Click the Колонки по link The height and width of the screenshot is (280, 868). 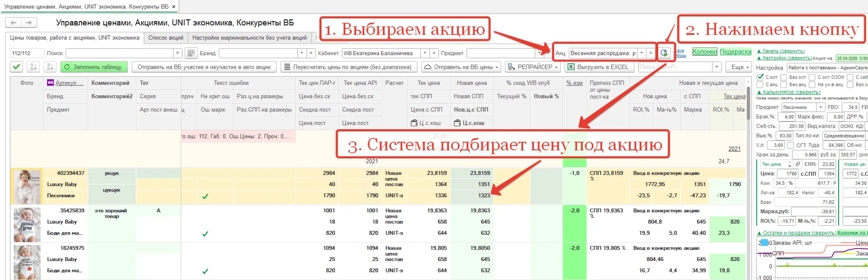pyautogui.click(x=852, y=233)
